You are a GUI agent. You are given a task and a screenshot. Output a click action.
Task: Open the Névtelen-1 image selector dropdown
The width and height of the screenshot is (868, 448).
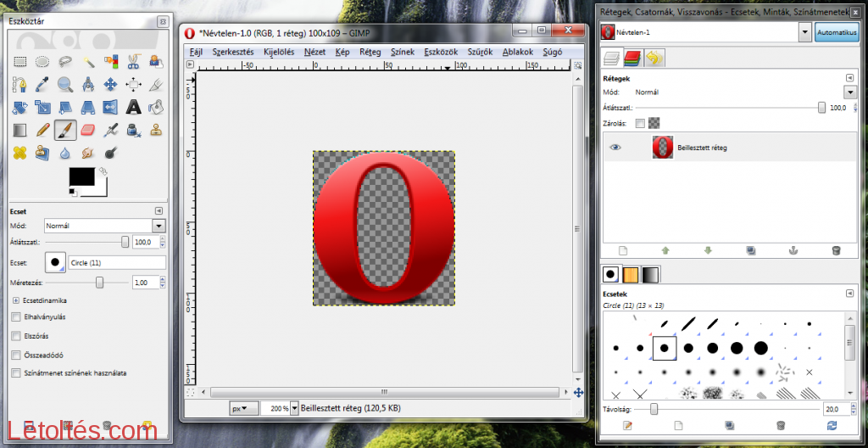pos(805,33)
